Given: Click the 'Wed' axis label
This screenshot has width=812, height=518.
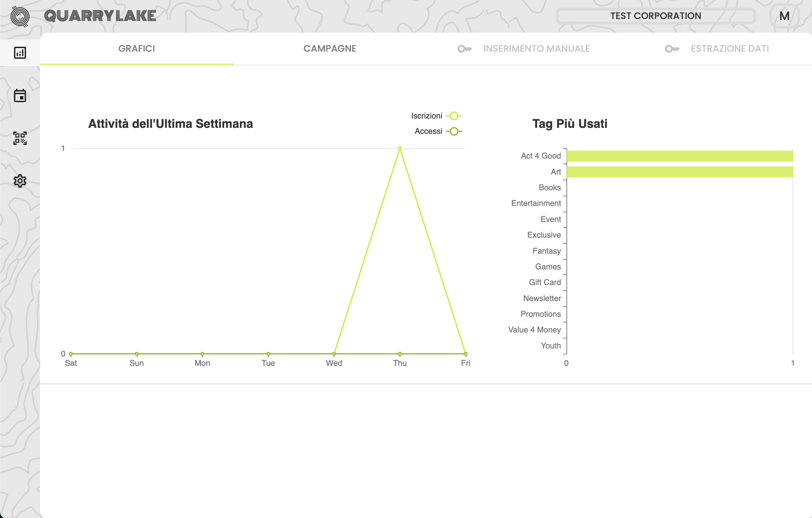Looking at the screenshot, I should [x=334, y=363].
